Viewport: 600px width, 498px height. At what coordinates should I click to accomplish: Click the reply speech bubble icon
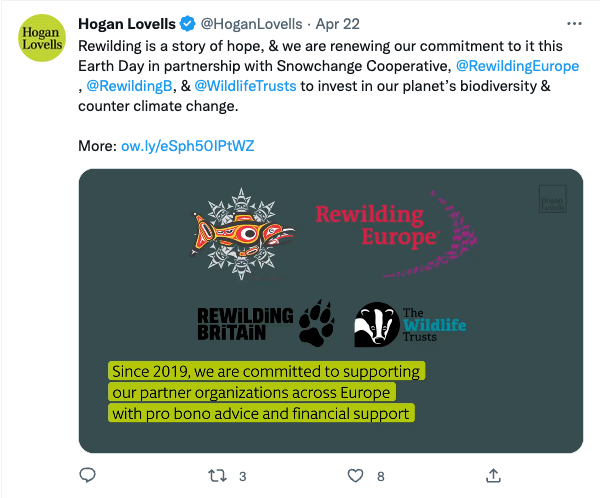(x=87, y=475)
